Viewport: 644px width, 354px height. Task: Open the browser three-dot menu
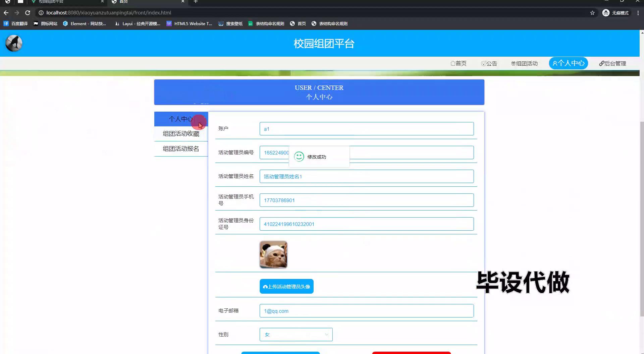638,13
